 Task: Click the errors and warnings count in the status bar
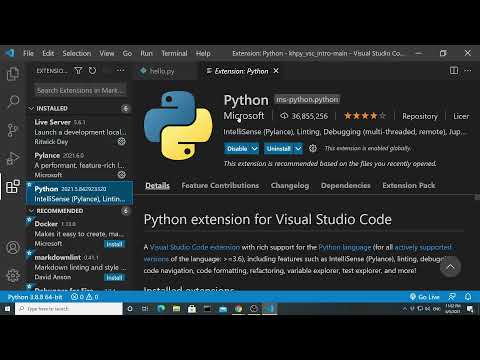85,297
